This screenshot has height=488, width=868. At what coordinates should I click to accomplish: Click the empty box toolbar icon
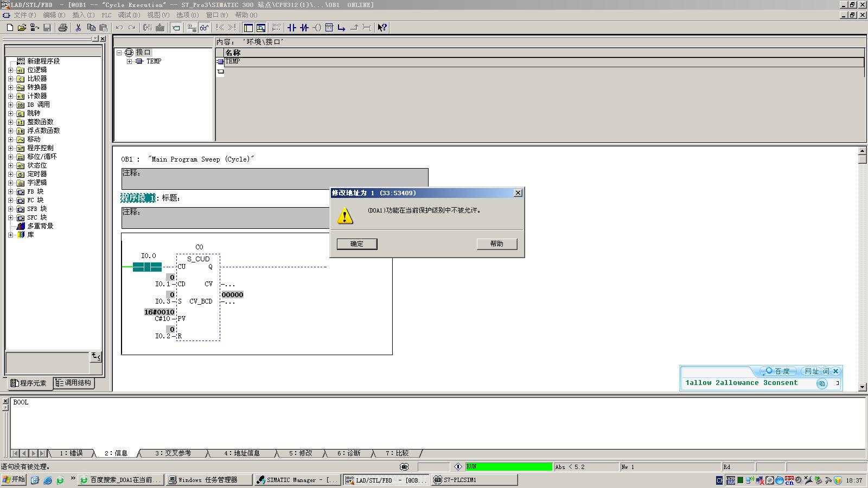(x=329, y=28)
